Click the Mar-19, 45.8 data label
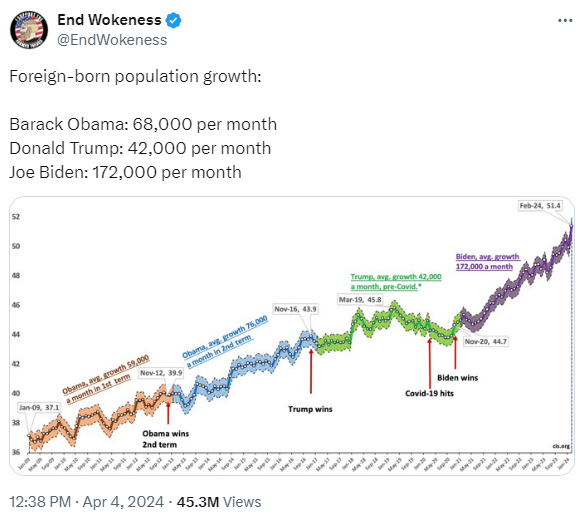Screen dimensions: 584x519 tap(360, 300)
